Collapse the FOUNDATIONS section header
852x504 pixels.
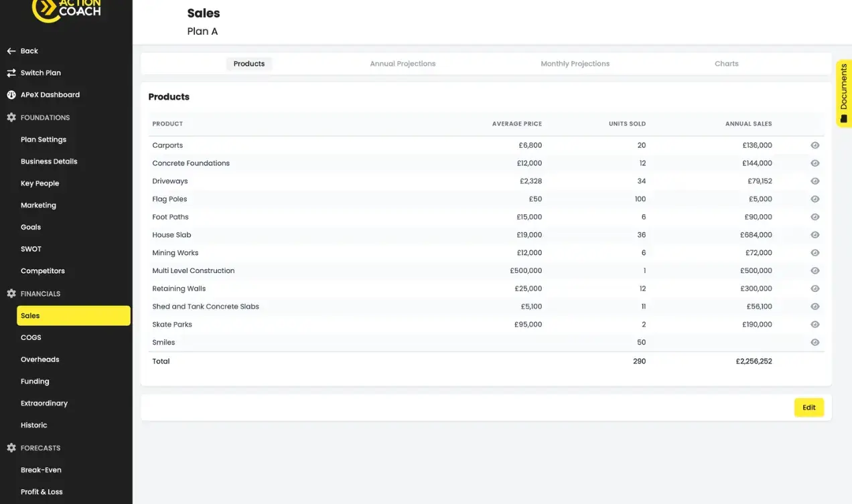coord(45,118)
